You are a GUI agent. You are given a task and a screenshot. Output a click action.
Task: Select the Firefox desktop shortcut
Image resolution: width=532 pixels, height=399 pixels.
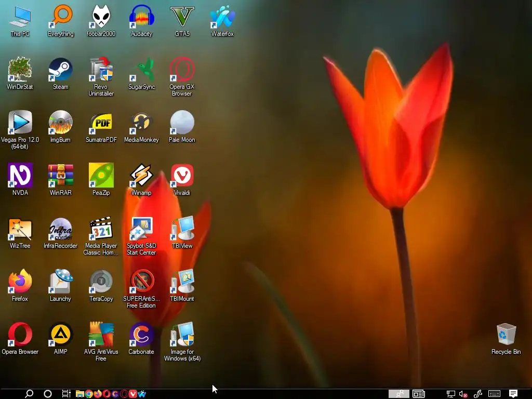(20, 286)
